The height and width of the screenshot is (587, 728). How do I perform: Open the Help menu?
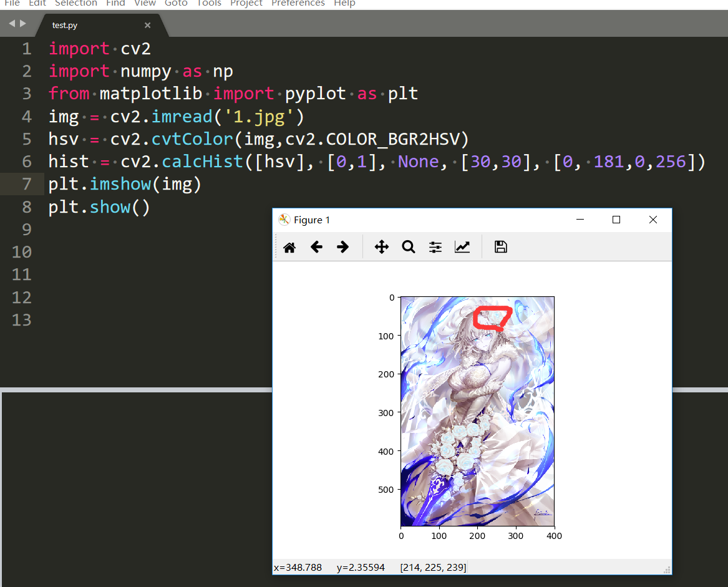[344, 2]
